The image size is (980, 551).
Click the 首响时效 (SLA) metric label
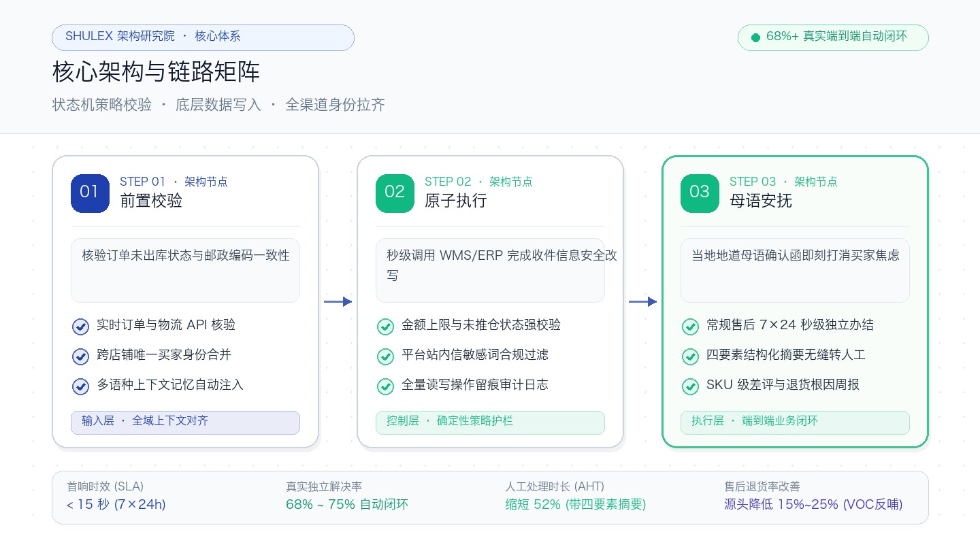[105, 486]
